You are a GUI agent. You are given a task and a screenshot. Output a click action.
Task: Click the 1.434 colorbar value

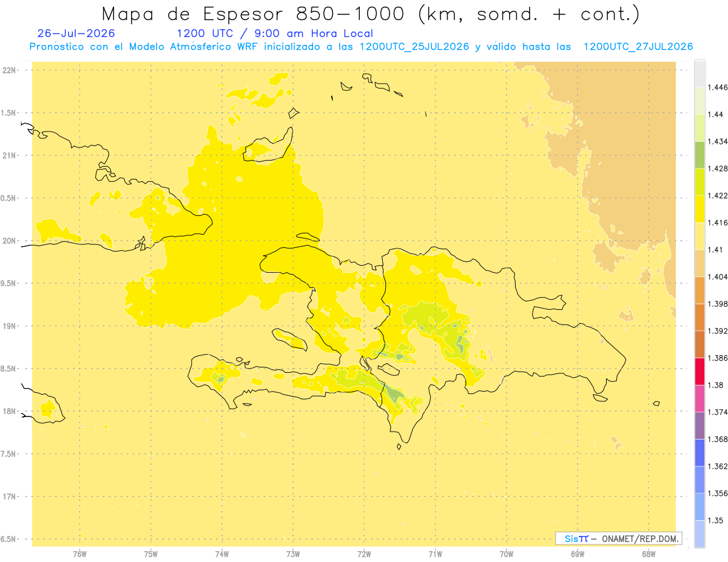click(x=718, y=141)
